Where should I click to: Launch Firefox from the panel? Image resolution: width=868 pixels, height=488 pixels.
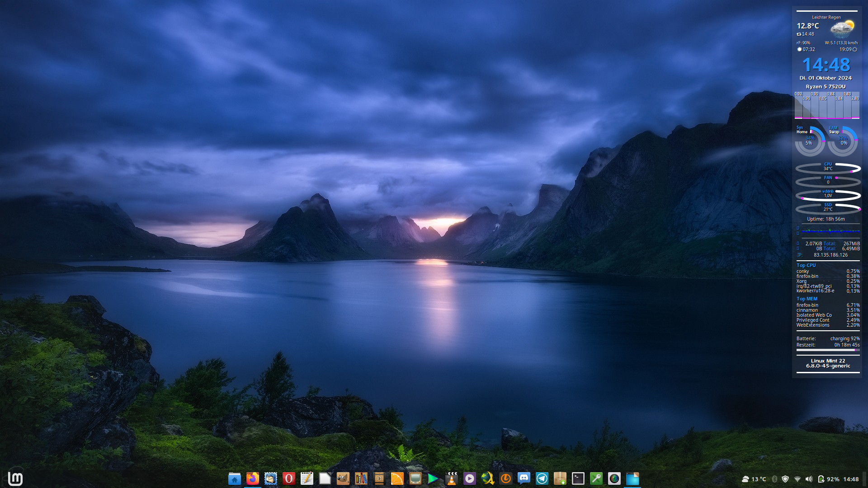pyautogui.click(x=252, y=479)
